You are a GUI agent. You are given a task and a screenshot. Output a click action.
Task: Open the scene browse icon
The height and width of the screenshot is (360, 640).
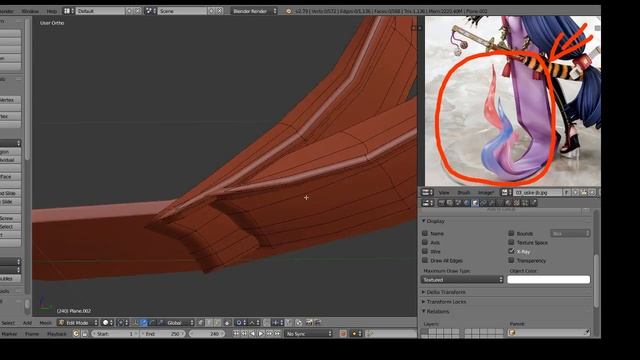pos(151,11)
